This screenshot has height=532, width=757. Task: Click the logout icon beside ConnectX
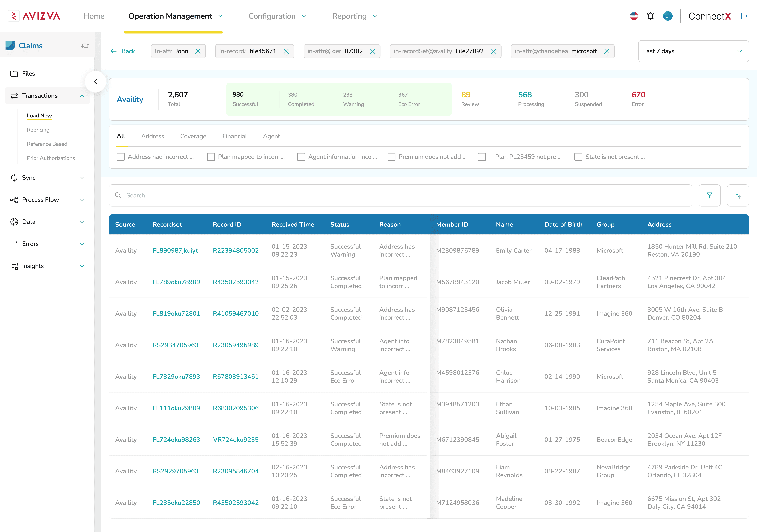[744, 16]
